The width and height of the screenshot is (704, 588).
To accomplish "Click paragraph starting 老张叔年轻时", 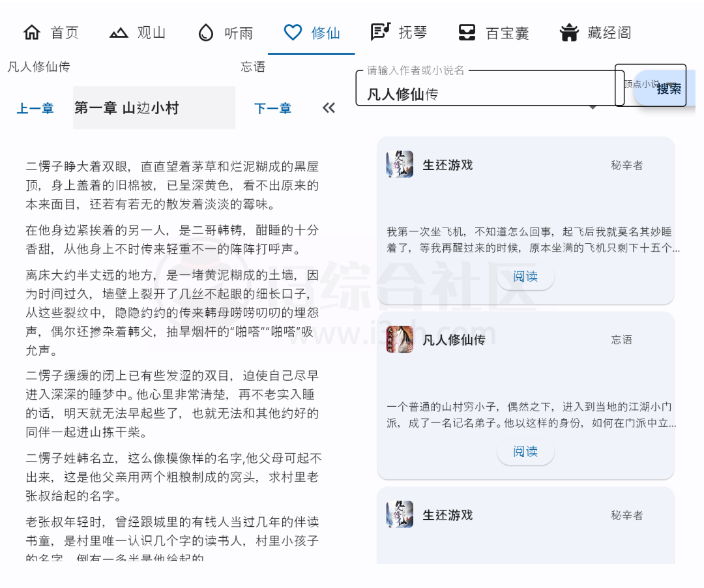I will click(172, 538).
